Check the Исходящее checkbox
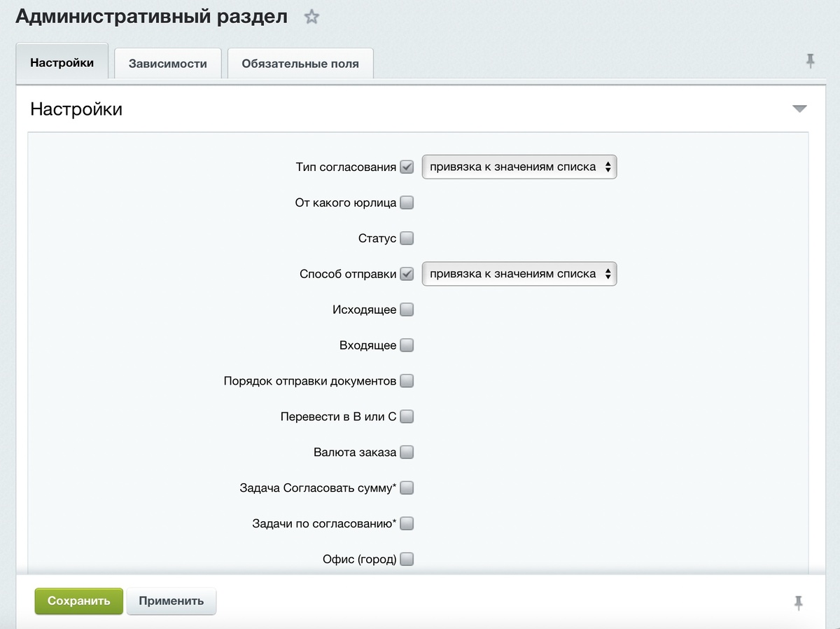 407,310
